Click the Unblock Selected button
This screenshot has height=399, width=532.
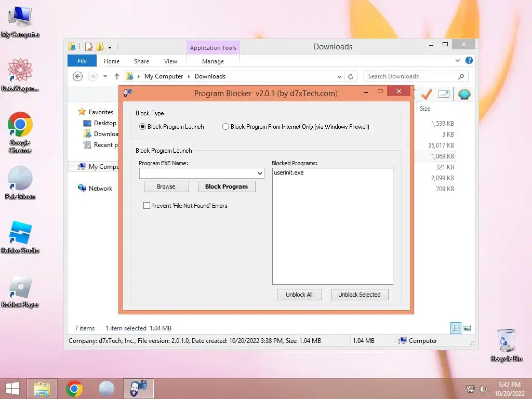point(360,295)
